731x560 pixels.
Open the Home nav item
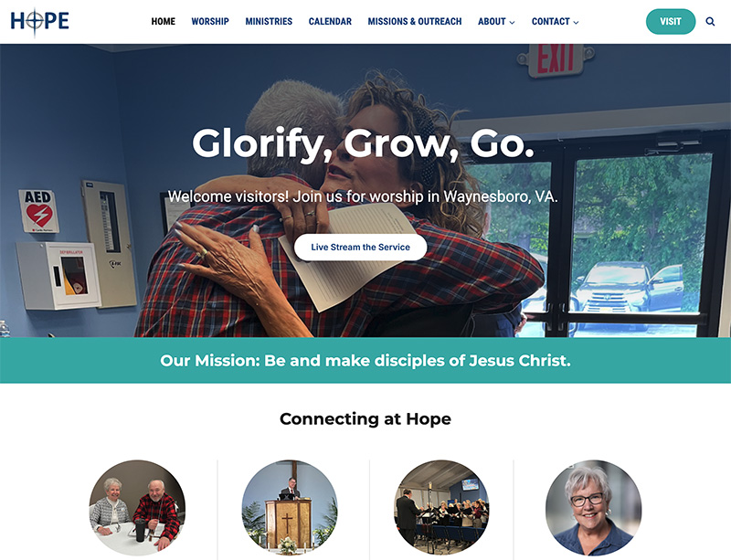coord(164,21)
